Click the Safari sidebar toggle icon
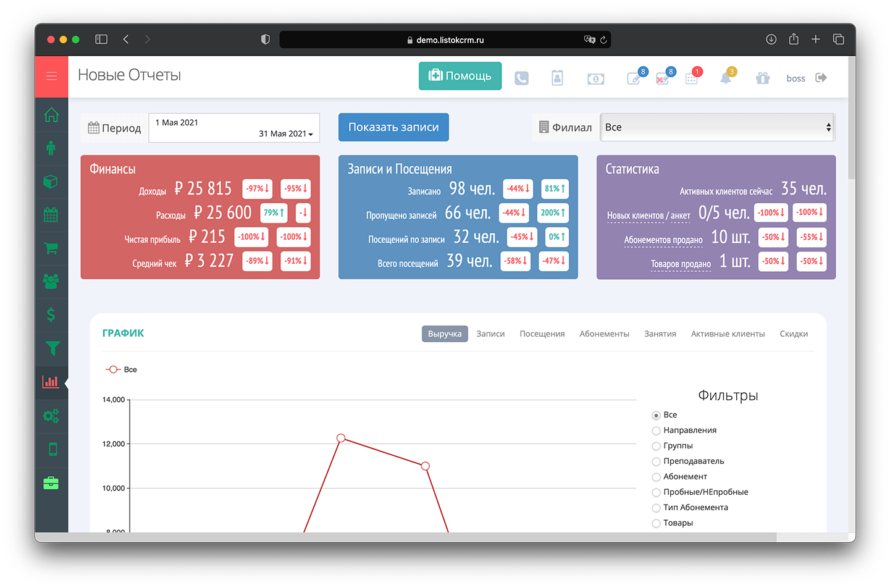The image size is (890, 588). pos(101,40)
